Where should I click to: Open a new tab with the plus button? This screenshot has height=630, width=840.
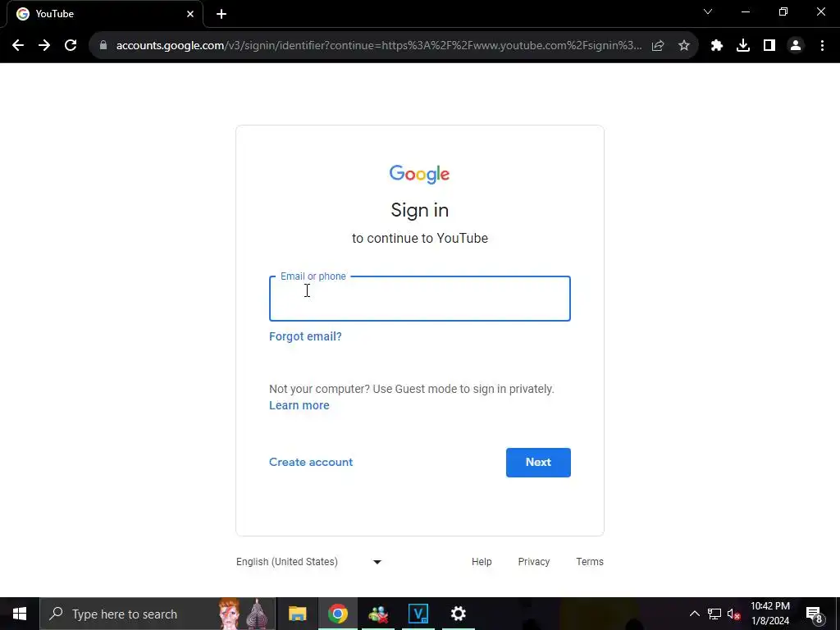tap(221, 14)
